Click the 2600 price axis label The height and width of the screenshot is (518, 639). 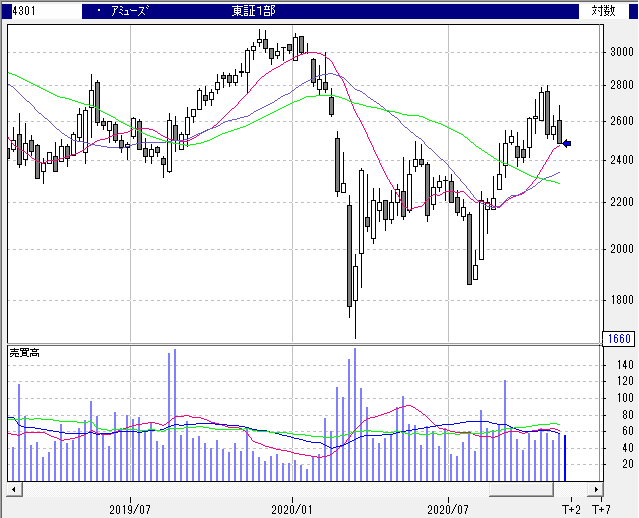pyautogui.click(x=622, y=121)
